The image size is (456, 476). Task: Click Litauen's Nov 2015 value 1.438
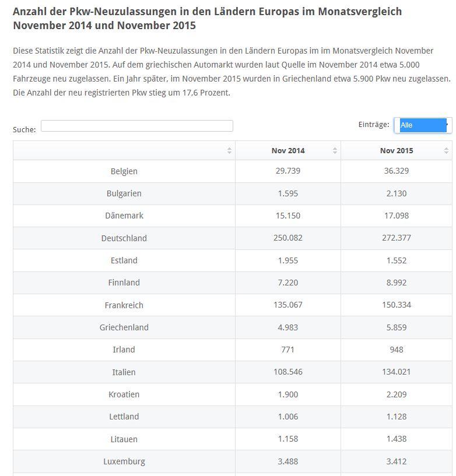(397, 439)
